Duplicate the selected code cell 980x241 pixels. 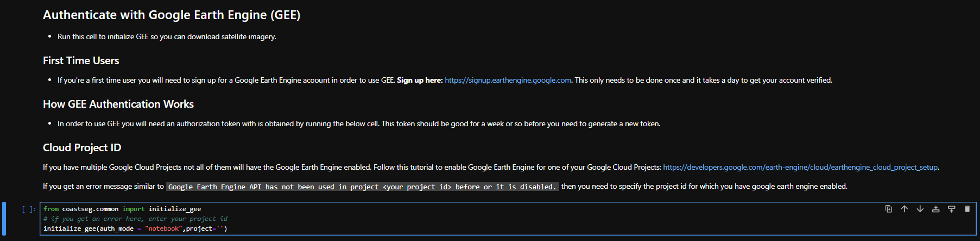pos(888,209)
